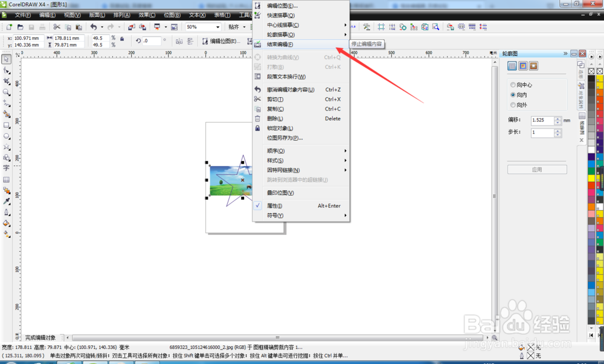Screen dimensions: 604x364
Task: Click the Export icon
Action: pos(143,27)
